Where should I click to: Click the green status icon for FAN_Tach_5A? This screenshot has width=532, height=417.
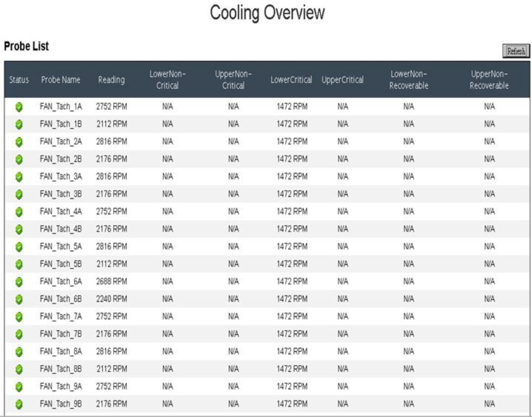[19, 247]
